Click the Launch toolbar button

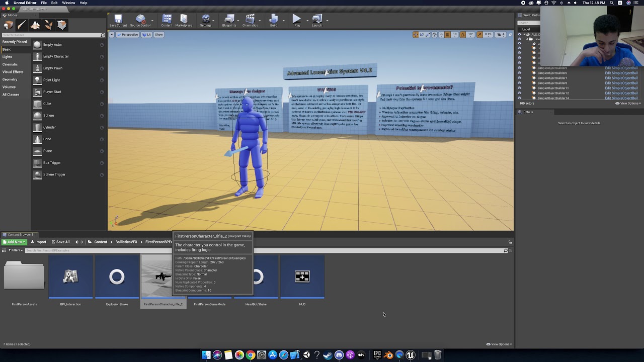[317, 21]
